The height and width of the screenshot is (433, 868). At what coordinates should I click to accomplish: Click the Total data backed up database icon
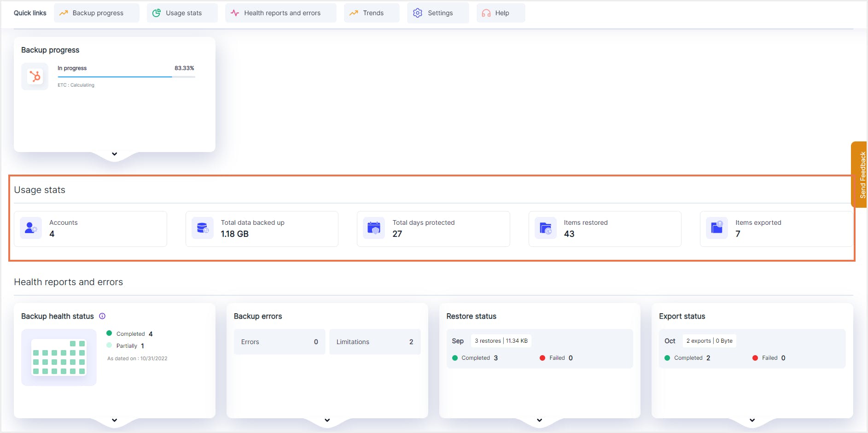202,228
